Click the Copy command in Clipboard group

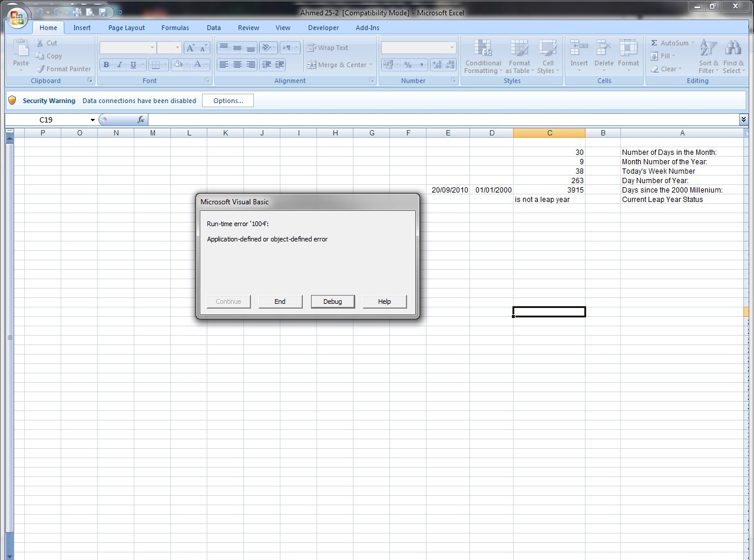49,56
